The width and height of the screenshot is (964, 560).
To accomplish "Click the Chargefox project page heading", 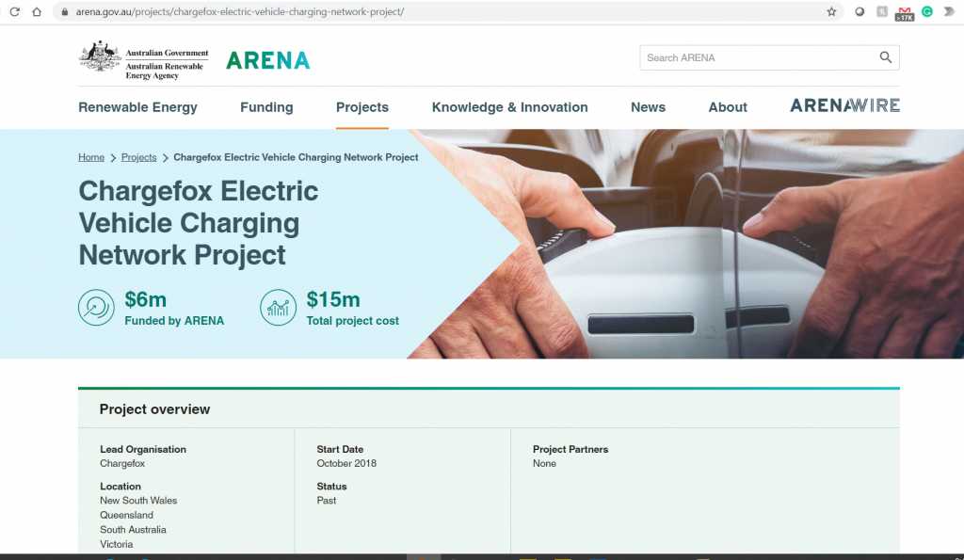I will coord(198,223).
